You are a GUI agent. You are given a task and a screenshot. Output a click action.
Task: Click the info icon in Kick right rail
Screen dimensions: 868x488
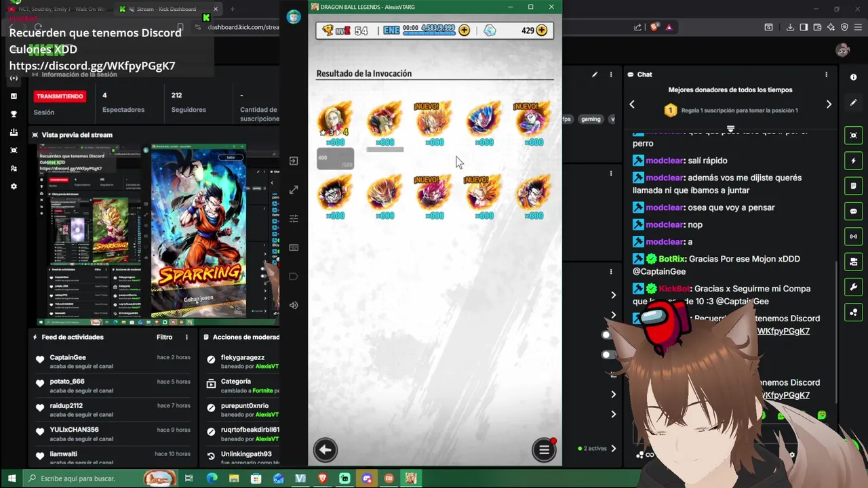853,77
